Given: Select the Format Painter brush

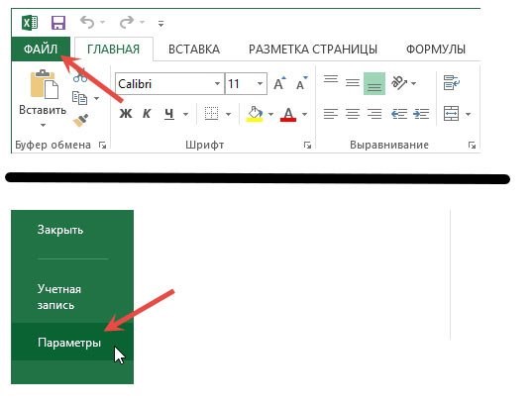Looking at the screenshot, I should (x=81, y=120).
